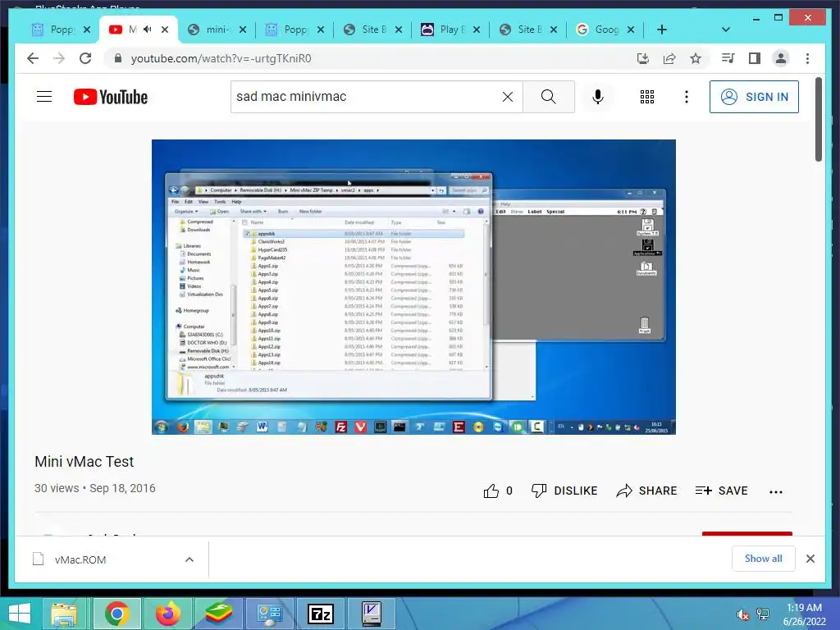Screen dimensions: 840x630
Task: Like the Mini vMac Test video
Action: [498, 491]
